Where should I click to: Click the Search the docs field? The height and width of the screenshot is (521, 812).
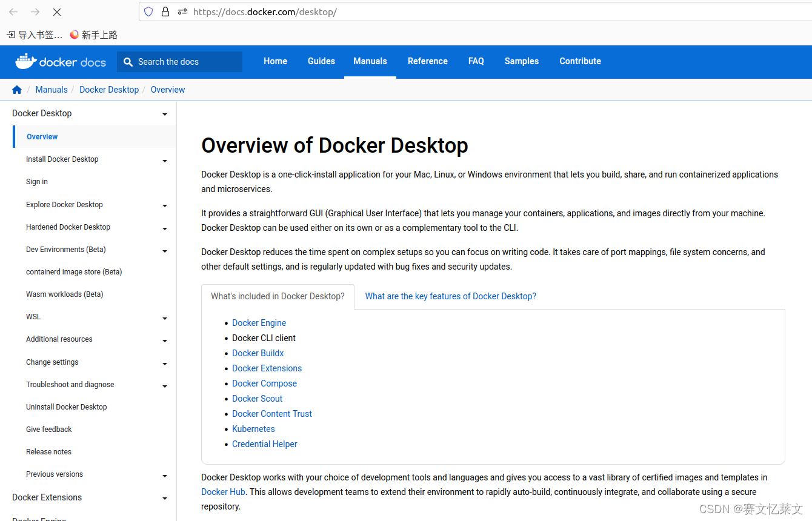179,62
